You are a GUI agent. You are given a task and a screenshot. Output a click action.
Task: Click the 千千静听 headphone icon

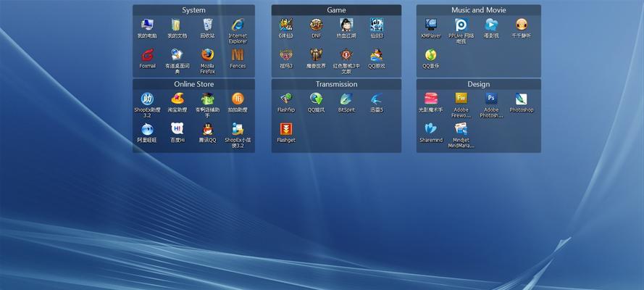(522, 25)
